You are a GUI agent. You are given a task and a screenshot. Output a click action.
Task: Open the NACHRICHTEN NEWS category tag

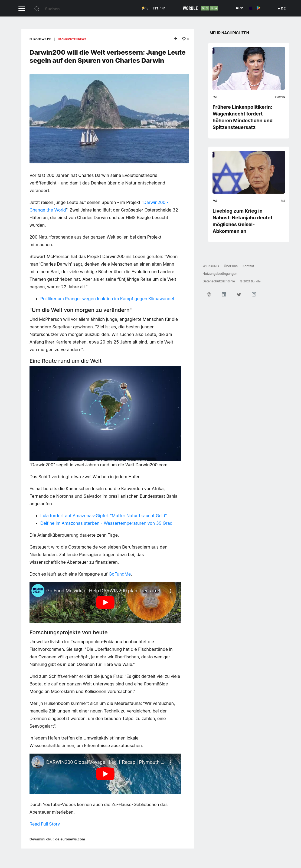click(72, 39)
